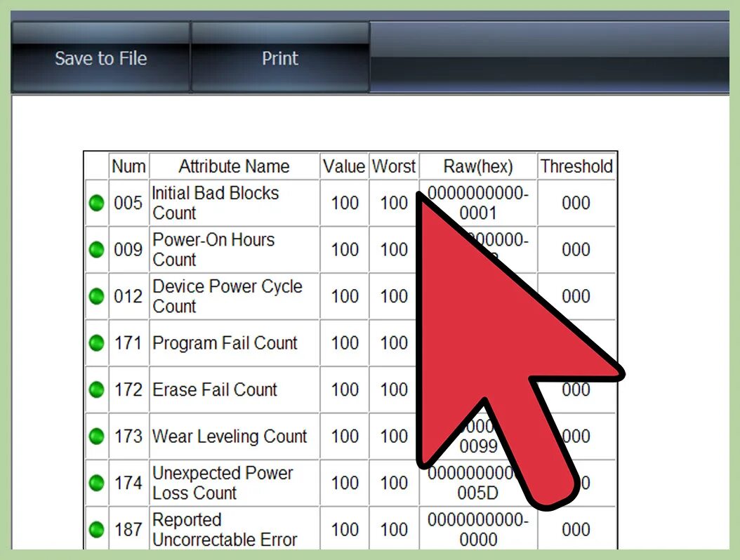This screenshot has height=560, width=740.
Task: Click the Attribute Name column header
Action: (x=233, y=166)
